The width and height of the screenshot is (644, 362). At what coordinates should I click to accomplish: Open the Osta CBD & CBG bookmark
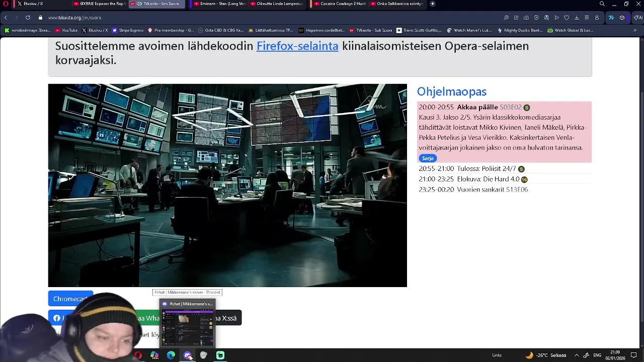(221, 30)
